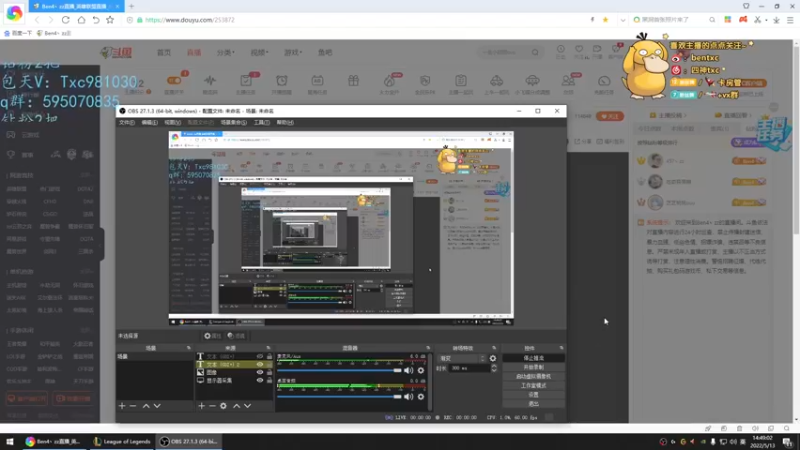This screenshot has width=800, height=450.
Task: Toggle lock on 显示器采集 source
Action: pos(269,380)
